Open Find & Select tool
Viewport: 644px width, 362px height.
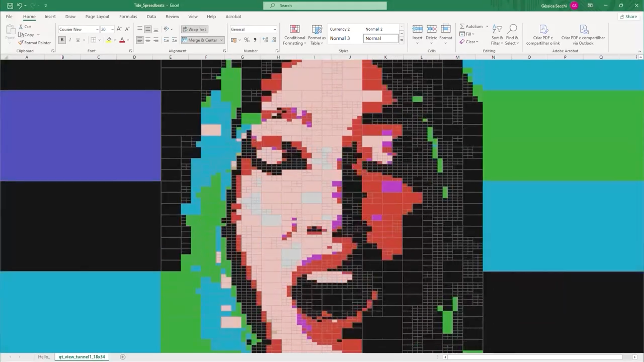coord(512,35)
